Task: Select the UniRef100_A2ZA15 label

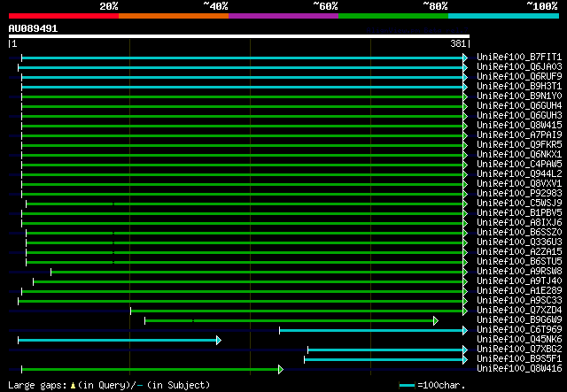Action: (519, 252)
